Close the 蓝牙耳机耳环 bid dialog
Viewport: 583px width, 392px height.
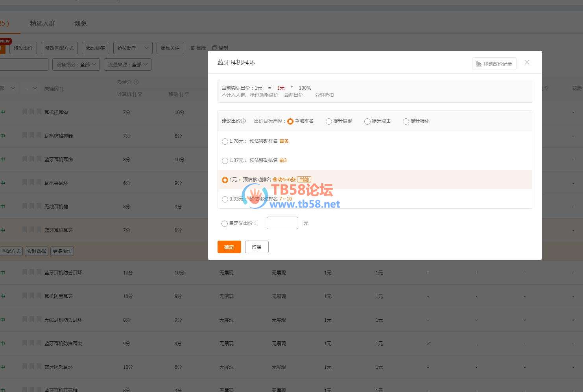point(527,62)
